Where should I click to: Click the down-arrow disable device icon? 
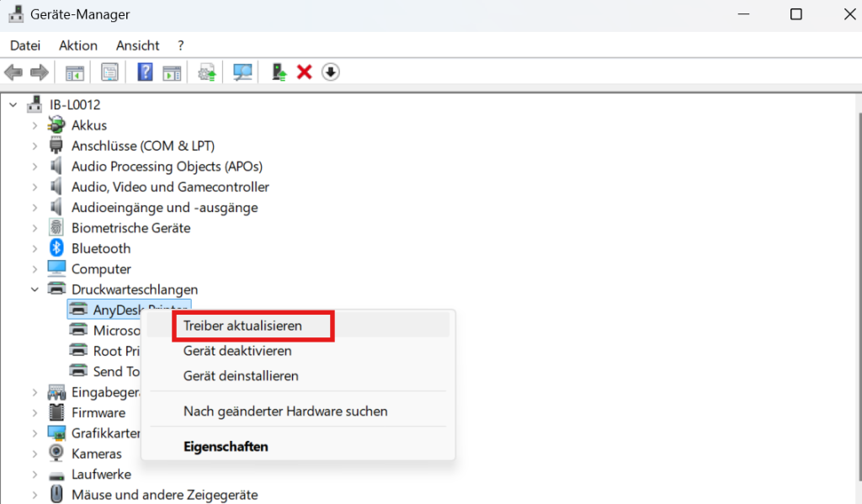[330, 72]
